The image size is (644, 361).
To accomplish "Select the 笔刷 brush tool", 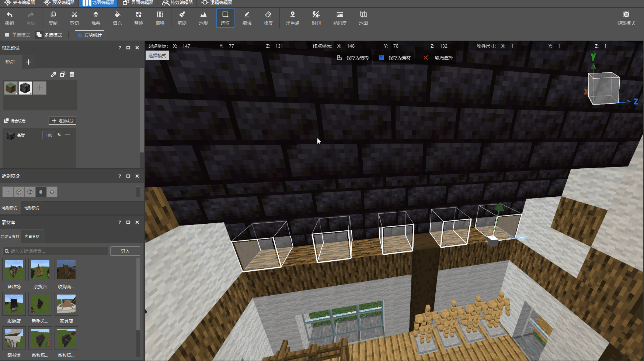I will pos(182,18).
